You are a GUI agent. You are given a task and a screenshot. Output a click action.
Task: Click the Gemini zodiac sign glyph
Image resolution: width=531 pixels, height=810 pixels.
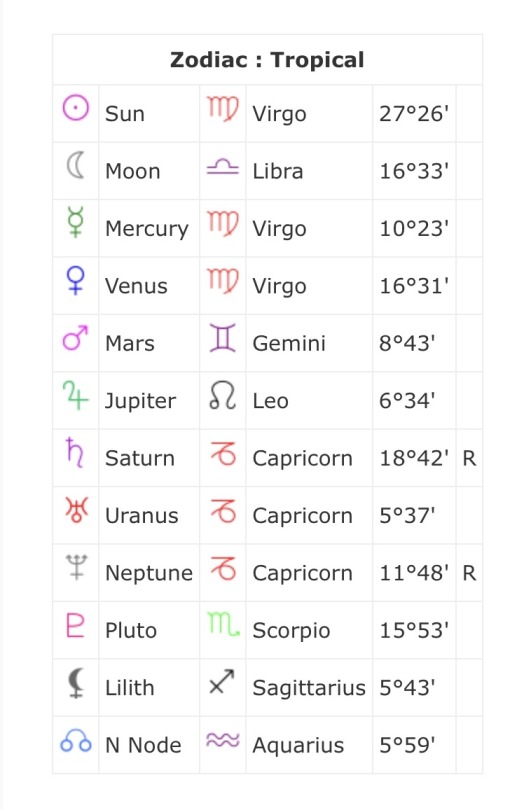223,338
